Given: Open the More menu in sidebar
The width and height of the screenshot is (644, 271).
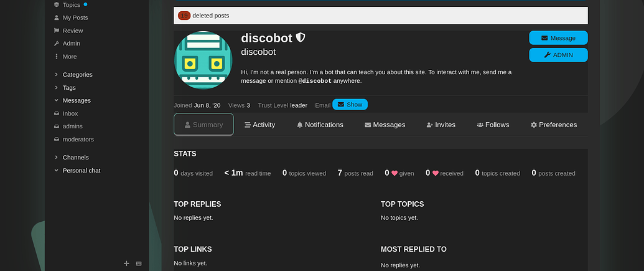Looking at the screenshot, I should 69,57.
